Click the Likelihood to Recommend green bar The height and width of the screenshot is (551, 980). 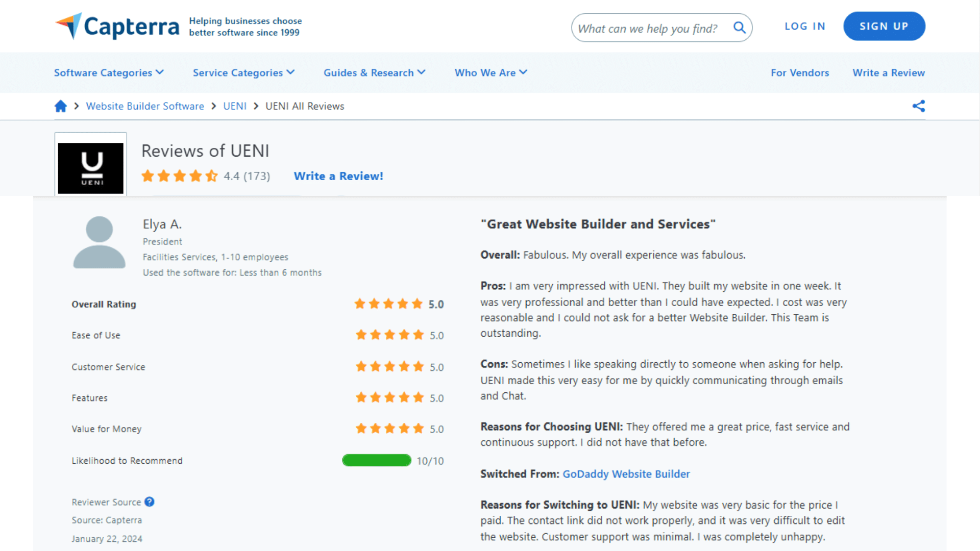[377, 460]
